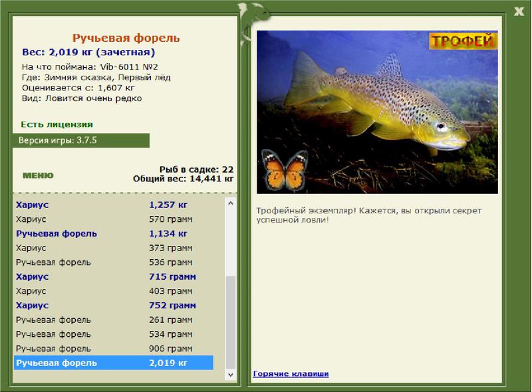
Task: Click the 'Вес: 2,019 кг (зачетная)' line
Action: pos(88,52)
